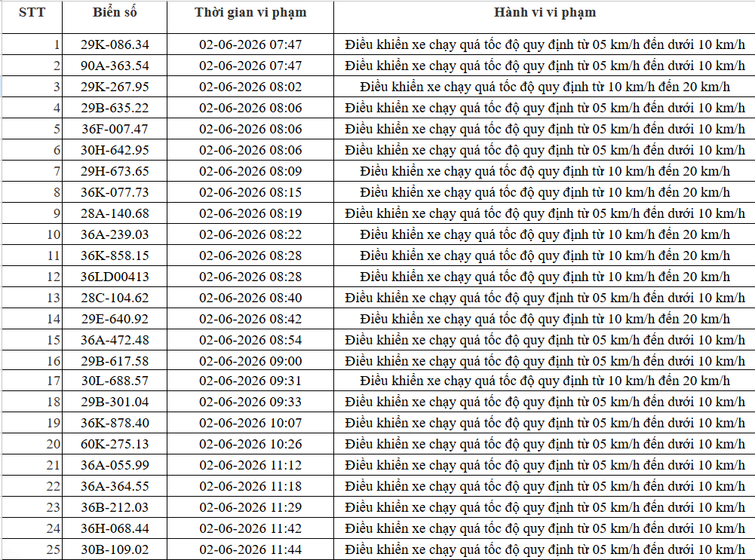Click plate number 90A-363.54
This screenshot has height=560, width=755.
(115, 66)
